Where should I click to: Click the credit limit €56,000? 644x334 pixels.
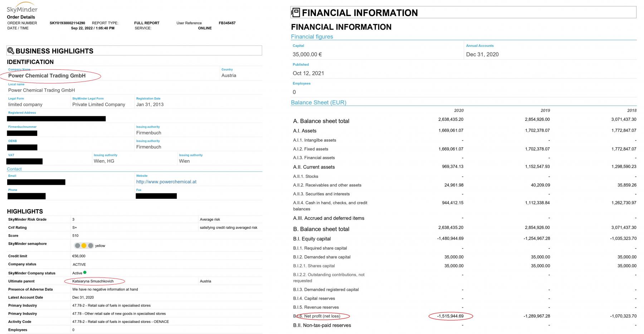[79, 256]
